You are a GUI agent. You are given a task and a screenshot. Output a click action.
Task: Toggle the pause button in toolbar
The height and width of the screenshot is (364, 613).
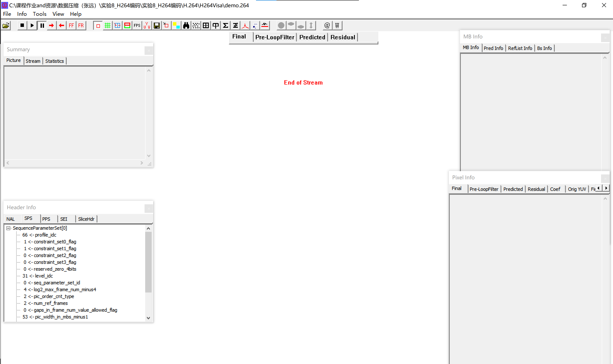pos(42,25)
